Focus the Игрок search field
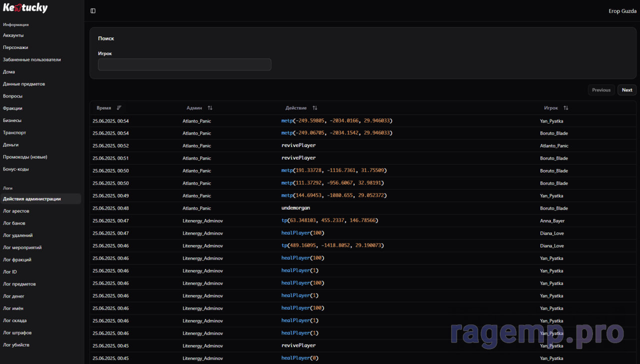Screen dimensions: 640x364 (184, 64)
